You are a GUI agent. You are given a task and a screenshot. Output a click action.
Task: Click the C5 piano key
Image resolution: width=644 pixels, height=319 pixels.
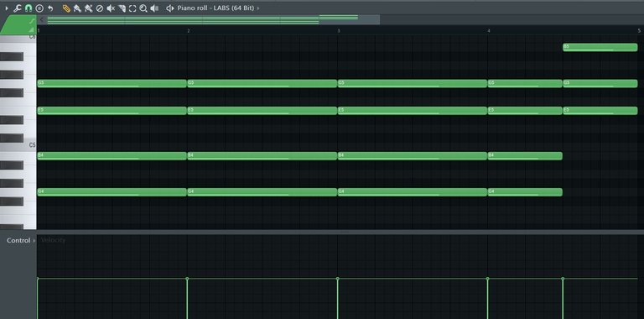pyautogui.click(x=18, y=145)
